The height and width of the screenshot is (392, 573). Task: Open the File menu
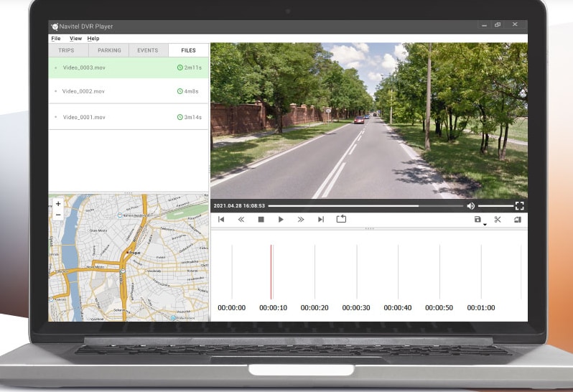click(56, 38)
